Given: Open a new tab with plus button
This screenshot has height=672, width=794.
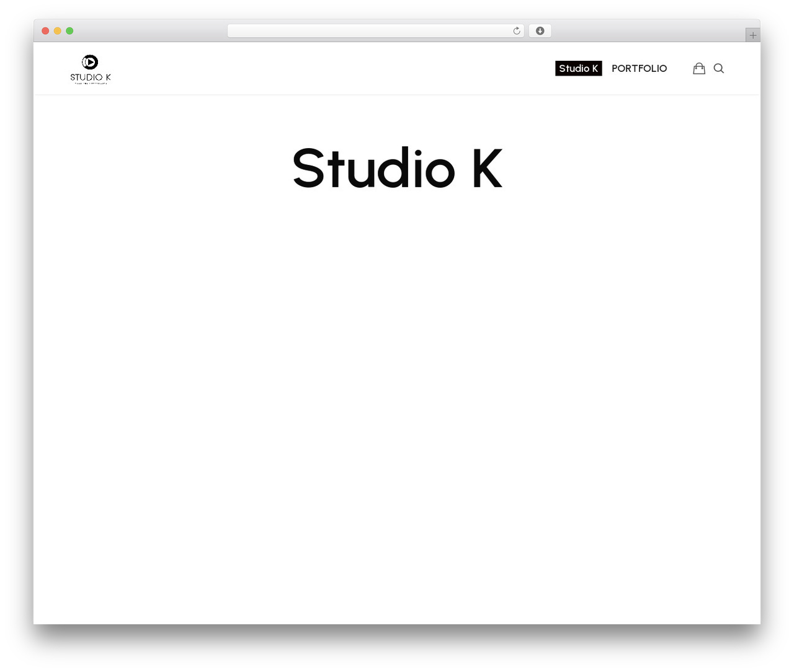Looking at the screenshot, I should coord(753,35).
